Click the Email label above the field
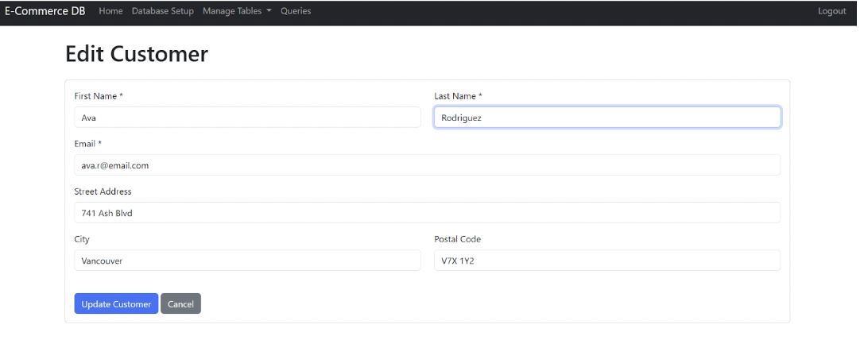 [x=87, y=144]
